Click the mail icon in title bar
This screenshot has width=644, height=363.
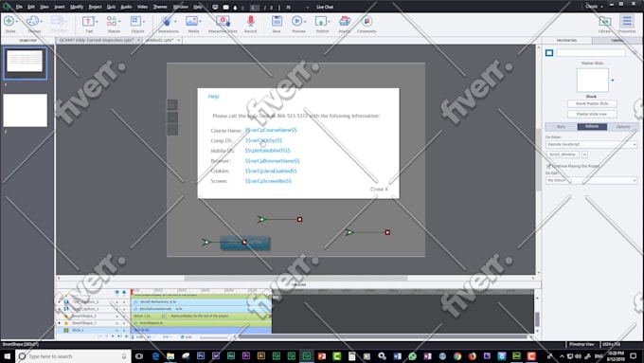point(226,7)
